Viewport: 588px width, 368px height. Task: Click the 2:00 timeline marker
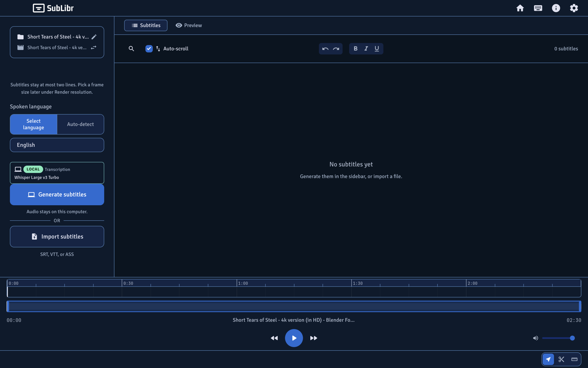[x=472, y=283]
